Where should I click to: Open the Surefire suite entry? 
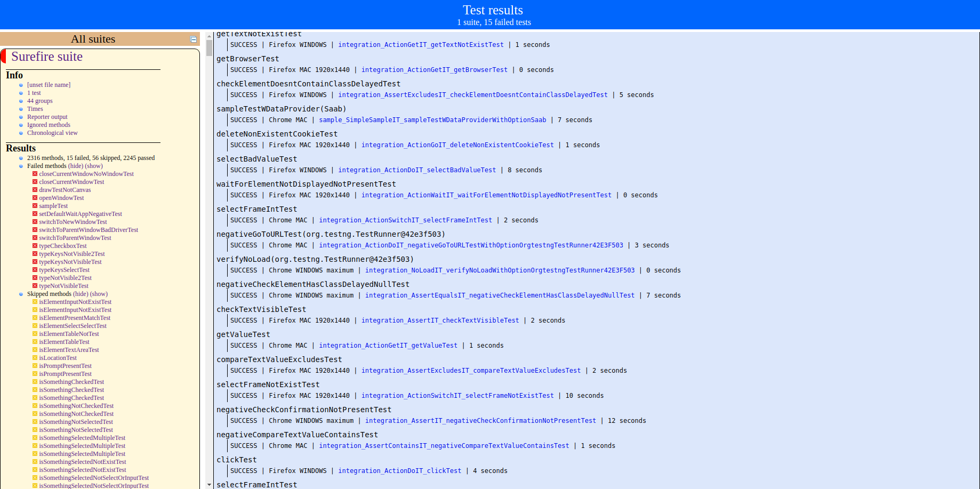(x=47, y=57)
